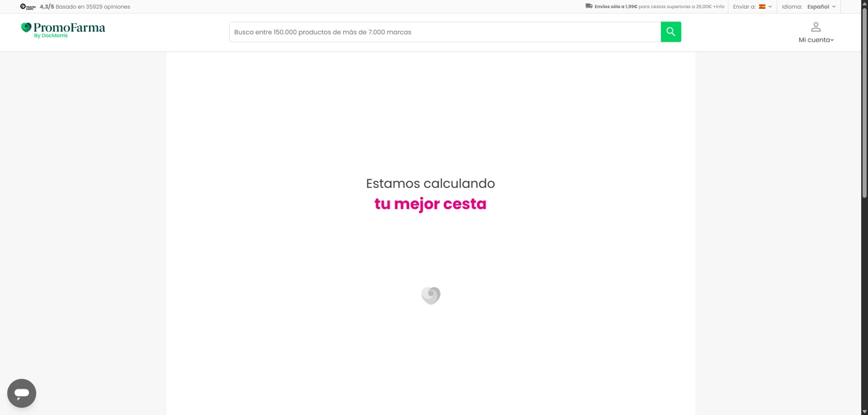Click the 'Estamos calculando' heading text
Image resolution: width=868 pixels, height=415 pixels.
431,184
